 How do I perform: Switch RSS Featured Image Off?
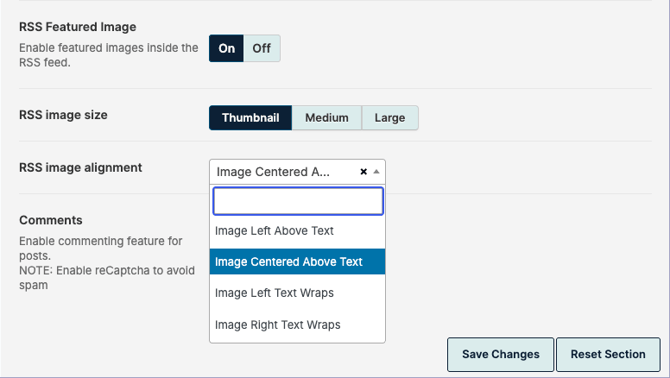coord(262,48)
